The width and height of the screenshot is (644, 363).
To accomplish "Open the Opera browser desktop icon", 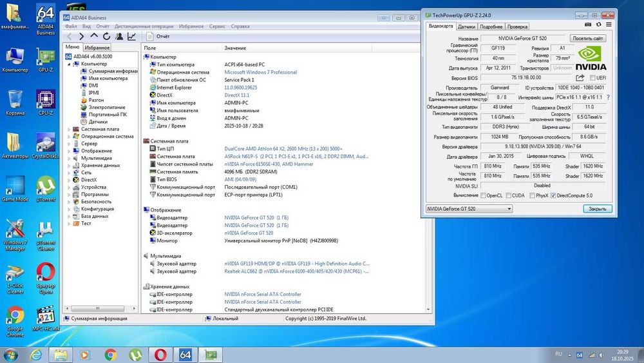I will tap(46, 279).
